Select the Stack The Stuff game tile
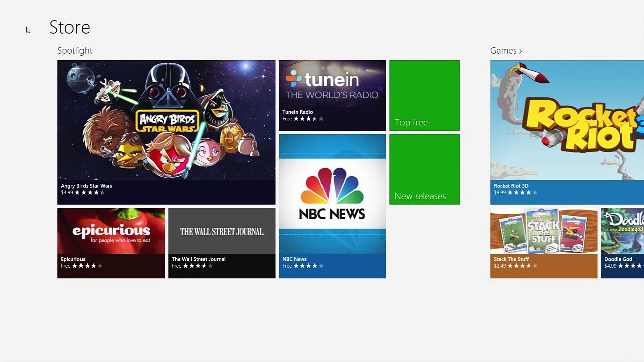 click(x=544, y=243)
